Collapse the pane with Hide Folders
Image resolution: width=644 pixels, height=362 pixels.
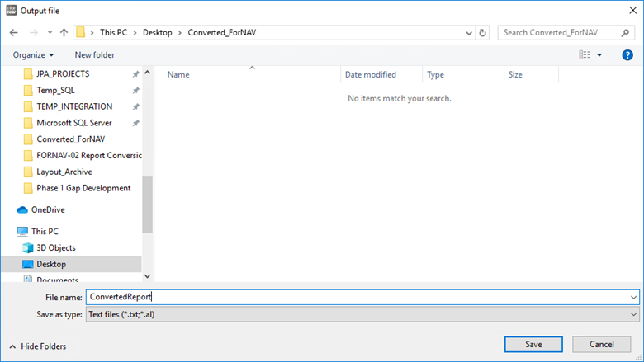click(38, 346)
